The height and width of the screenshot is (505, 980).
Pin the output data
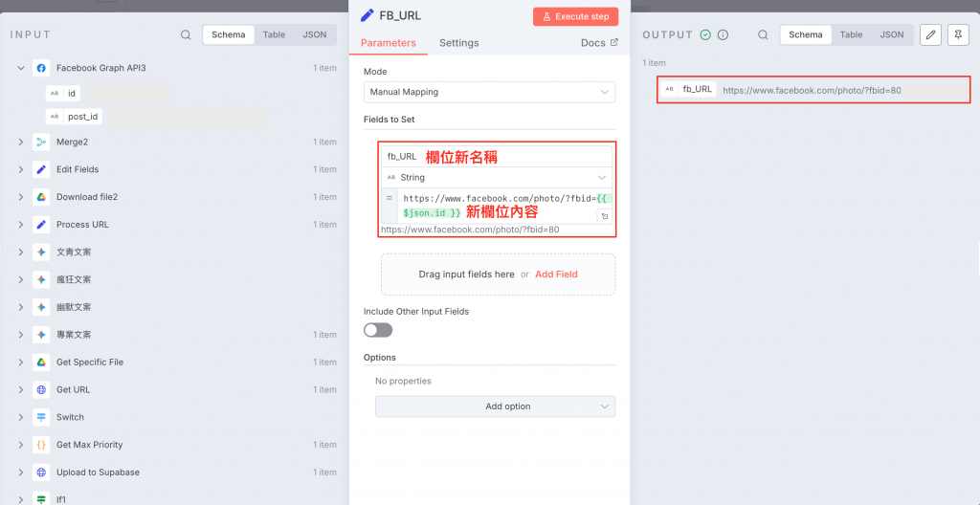tap(958, 35)
